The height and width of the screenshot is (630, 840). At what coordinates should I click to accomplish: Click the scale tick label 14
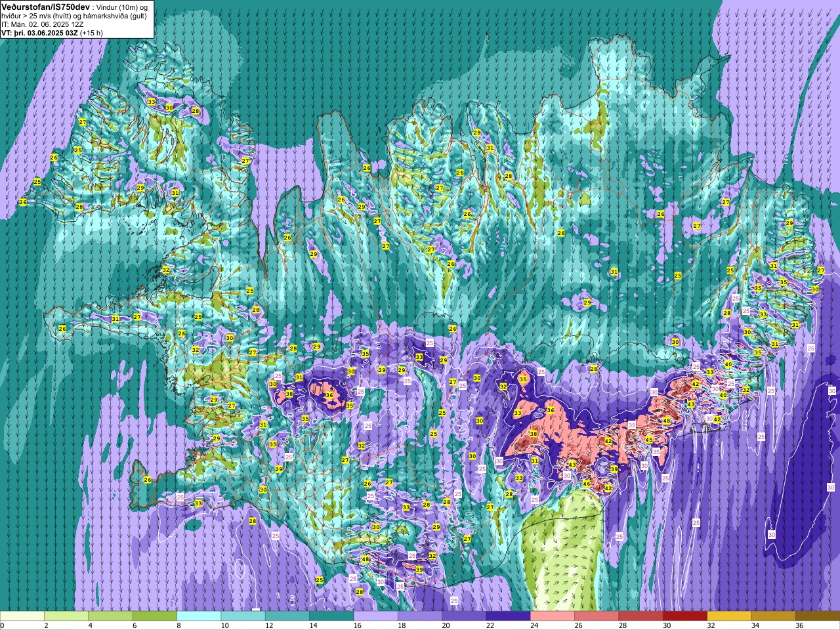312,625
